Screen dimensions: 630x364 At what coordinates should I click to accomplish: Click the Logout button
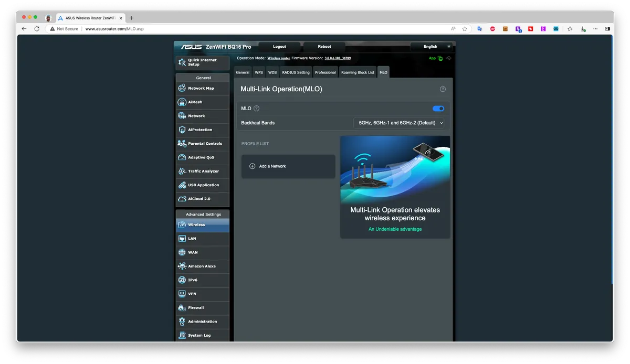(x=279, y=47)
